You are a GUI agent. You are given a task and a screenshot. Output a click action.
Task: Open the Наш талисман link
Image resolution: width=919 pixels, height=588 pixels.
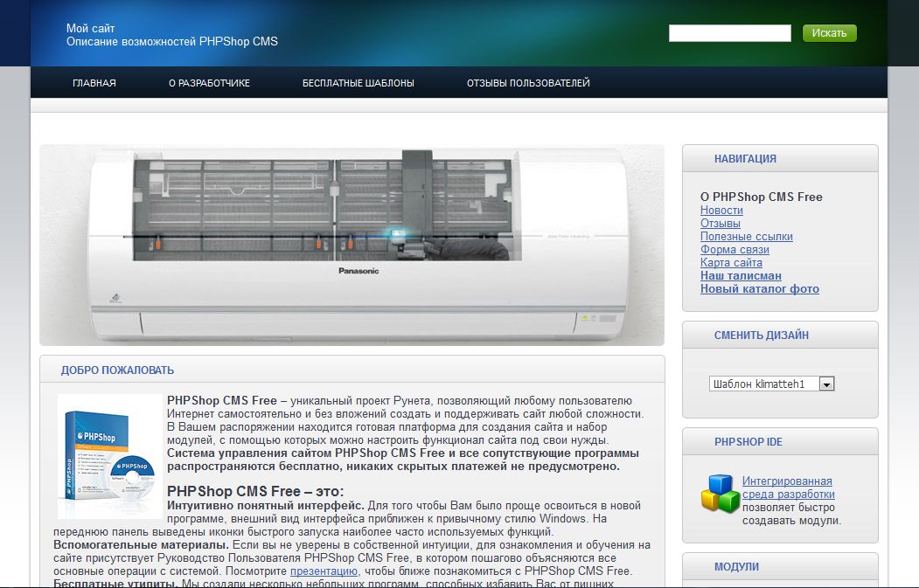coord(741,275)
